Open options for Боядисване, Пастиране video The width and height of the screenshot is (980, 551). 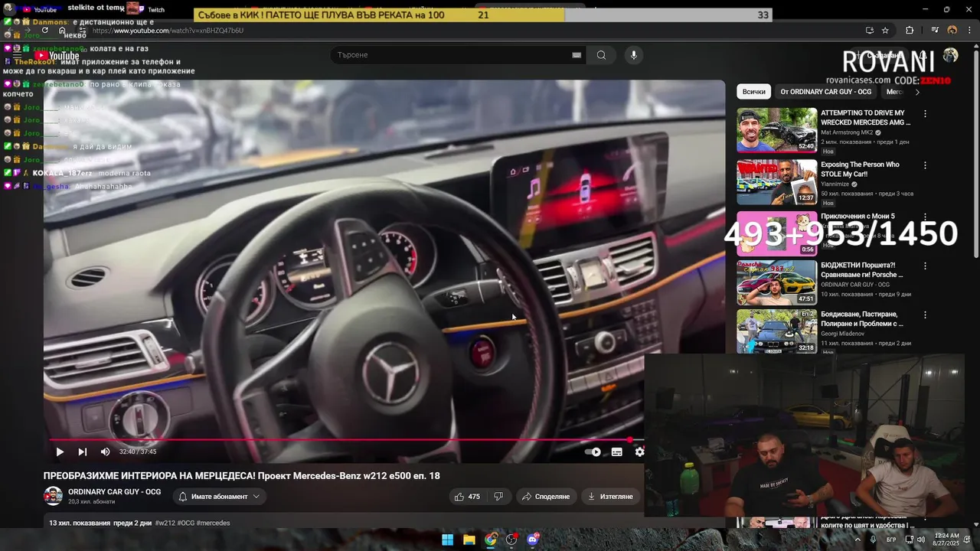[x=925, y=315]
